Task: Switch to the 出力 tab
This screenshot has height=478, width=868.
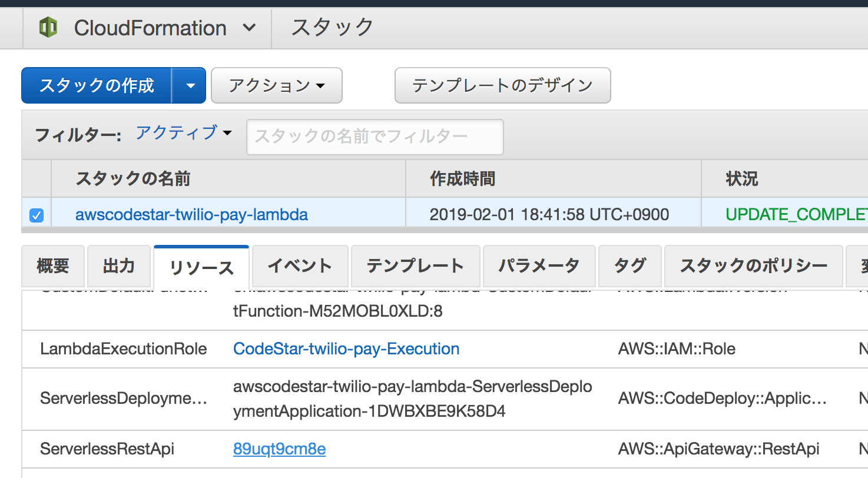Action: pos(119,266)
